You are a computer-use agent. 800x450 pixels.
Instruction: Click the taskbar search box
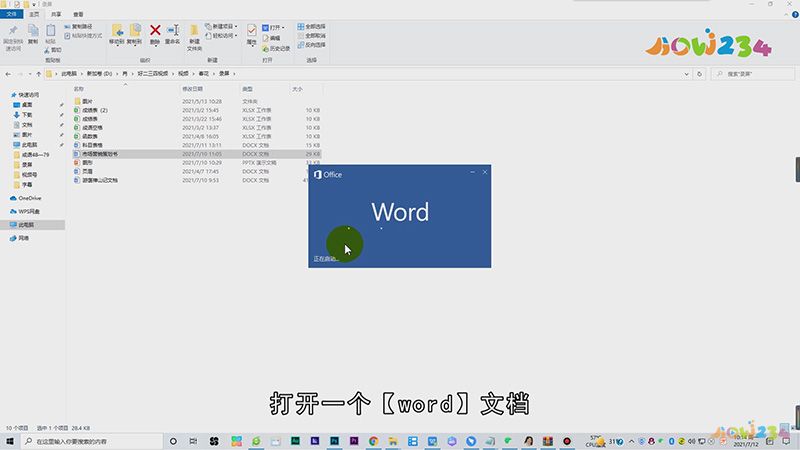tap(92, 441)
